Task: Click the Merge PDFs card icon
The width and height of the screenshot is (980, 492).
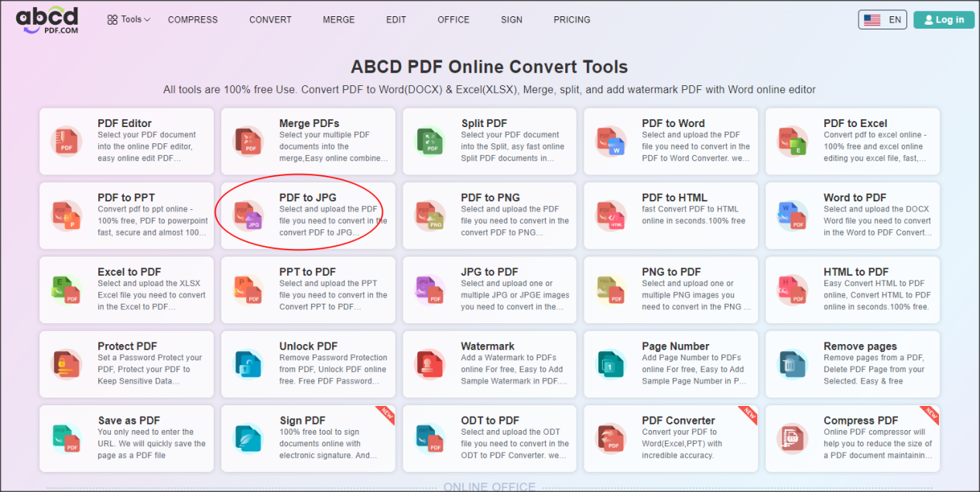Action: coord(248,141)
